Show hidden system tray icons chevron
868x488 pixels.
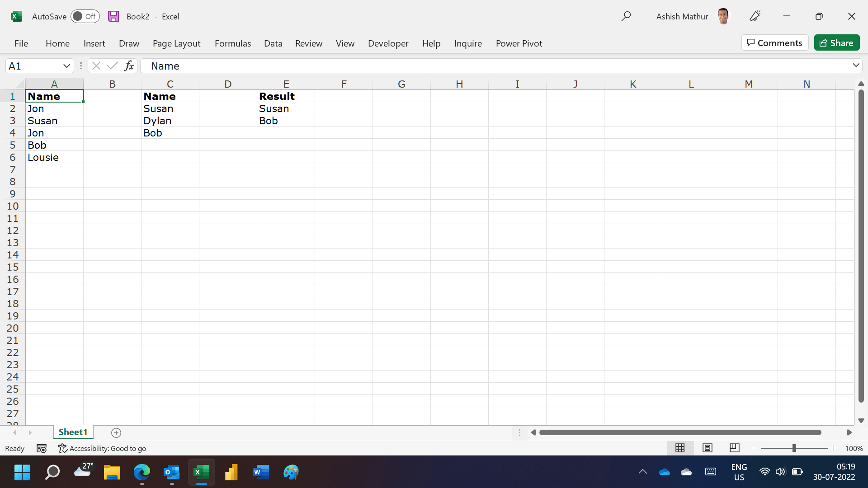[642, 472]
